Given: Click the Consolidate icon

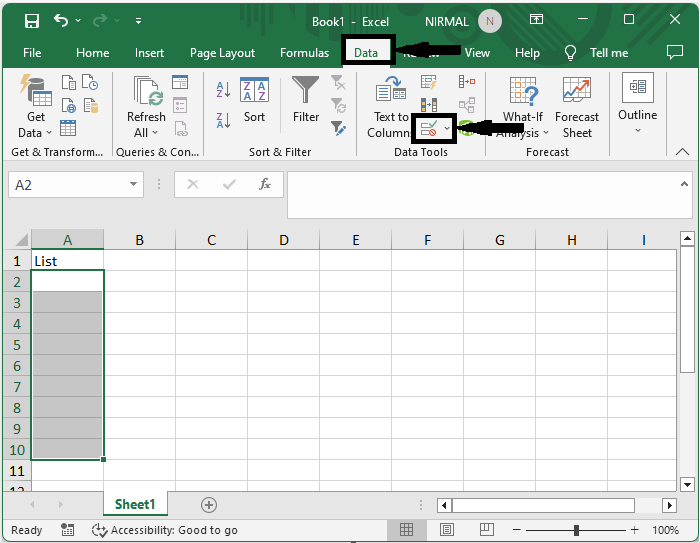Looking at the screenshot, I should coord(467,82).
